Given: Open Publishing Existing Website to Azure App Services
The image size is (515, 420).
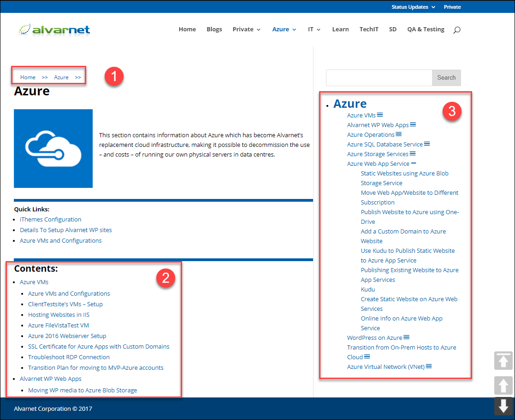Looking at the screenshot, I should (410, 275).
